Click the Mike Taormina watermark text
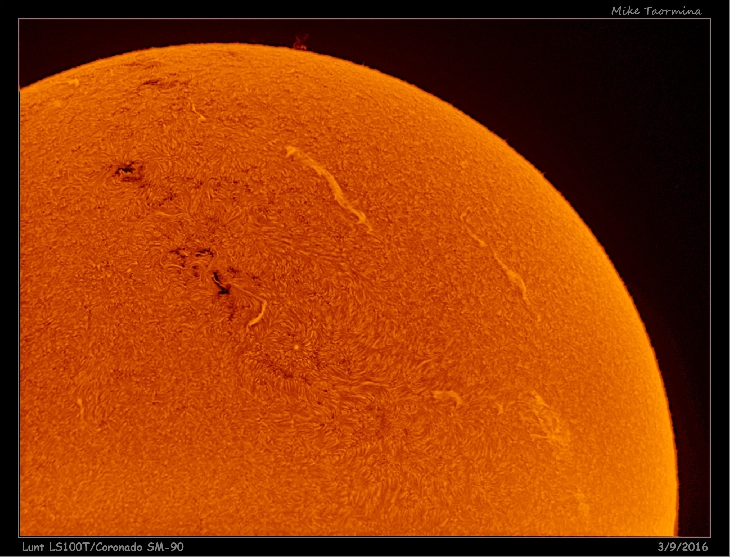Screen dimensions: 730x557 [x=656, y=11]
